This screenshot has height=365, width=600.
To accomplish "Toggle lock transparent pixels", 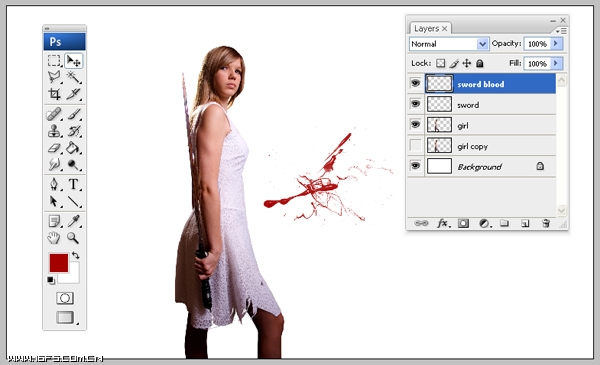I will tap(441, 63).
